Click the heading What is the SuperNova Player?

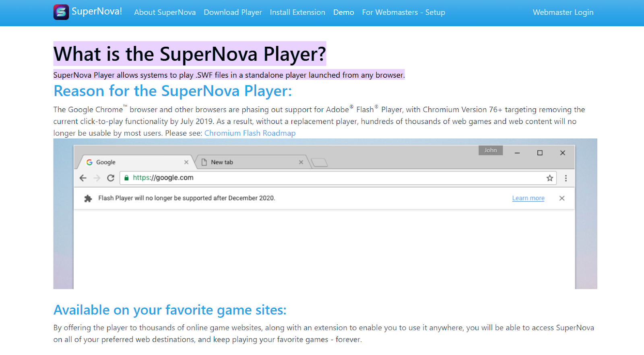point(190,54)
